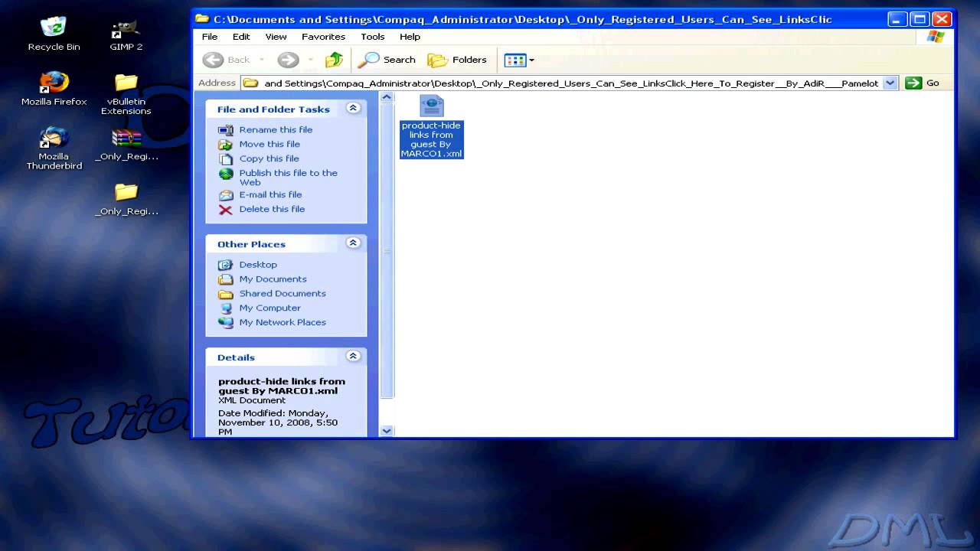The width and height of the screenshot is (980, 551).
Task: Click the task pane scroll up arrow
Action: tap(387, 97)
